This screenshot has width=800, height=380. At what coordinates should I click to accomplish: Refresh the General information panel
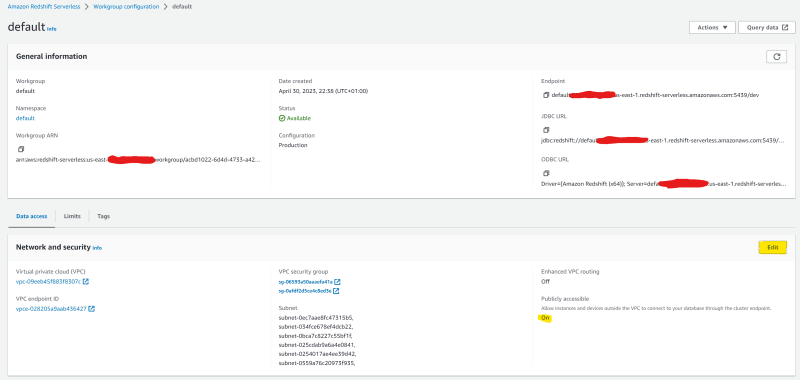(x=776, y=57)
